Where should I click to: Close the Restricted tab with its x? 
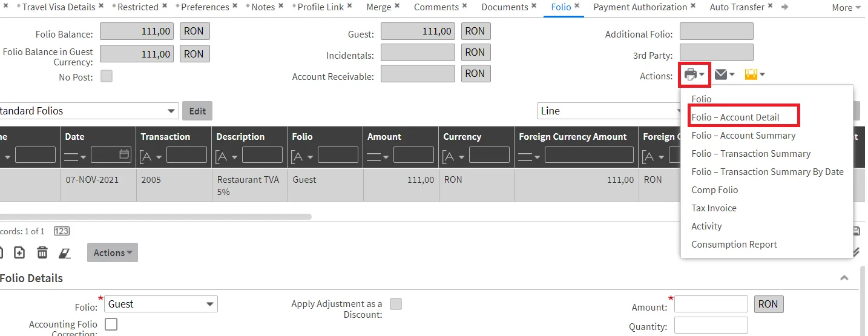pos(164,6)
